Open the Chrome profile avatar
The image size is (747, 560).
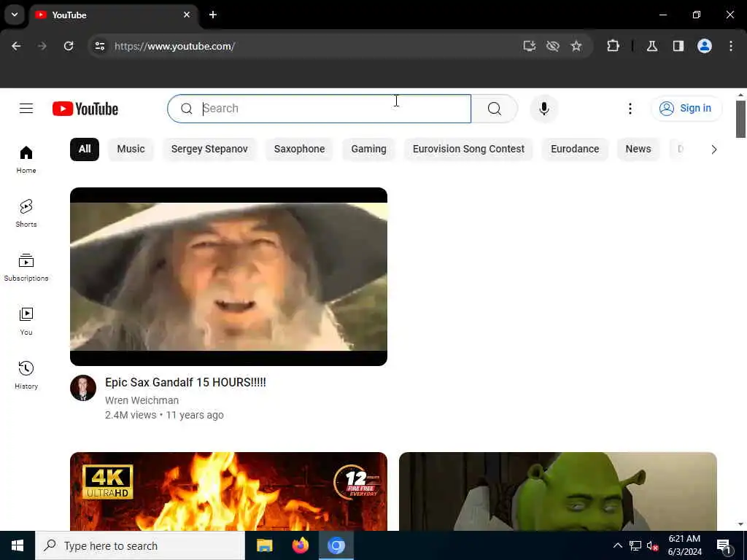(x=705, y=46)
